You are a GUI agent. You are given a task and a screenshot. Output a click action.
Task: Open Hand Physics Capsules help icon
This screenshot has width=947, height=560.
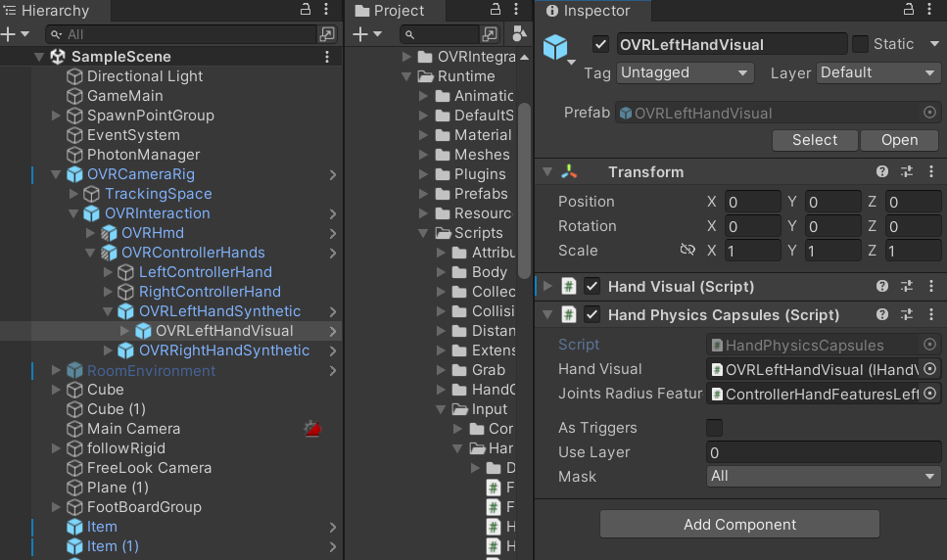click(882, 314)
